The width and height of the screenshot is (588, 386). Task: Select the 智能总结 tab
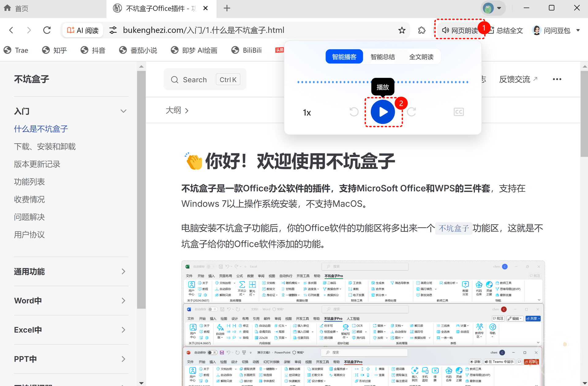pyautogui.click(x=383, y=57)
